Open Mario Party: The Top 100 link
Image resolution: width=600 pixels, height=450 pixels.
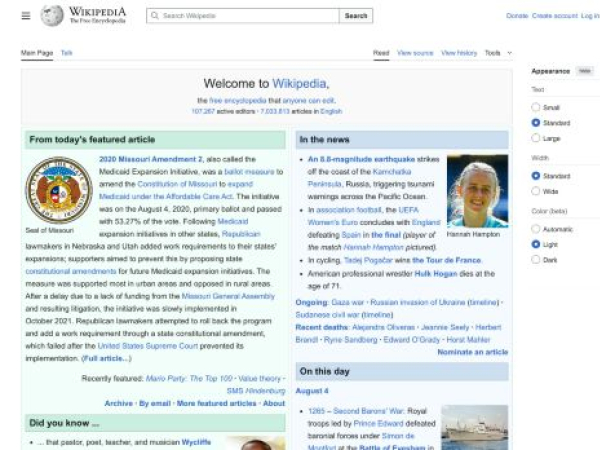point(189,378)
